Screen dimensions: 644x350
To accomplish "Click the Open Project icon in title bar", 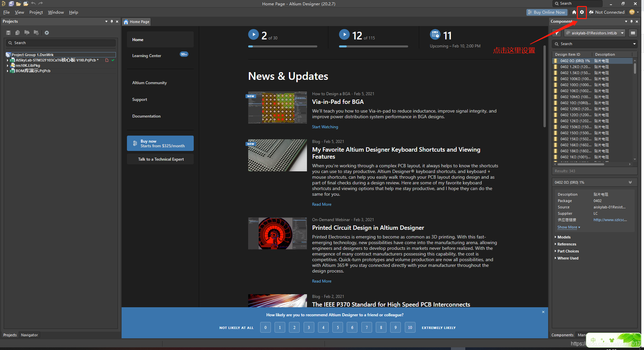I will pyautogui.click(x=26, y=4).
